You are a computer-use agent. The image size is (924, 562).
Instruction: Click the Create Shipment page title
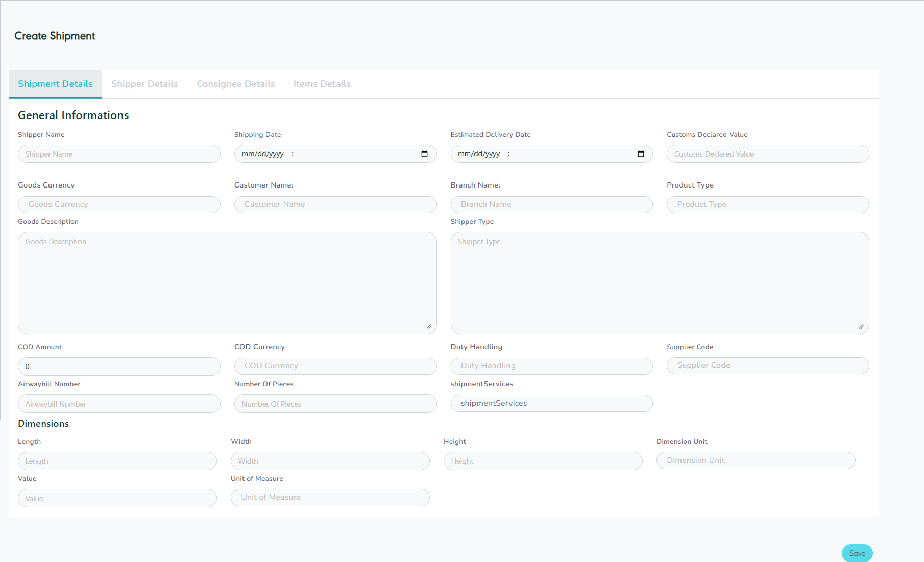(x=55, y=36)
